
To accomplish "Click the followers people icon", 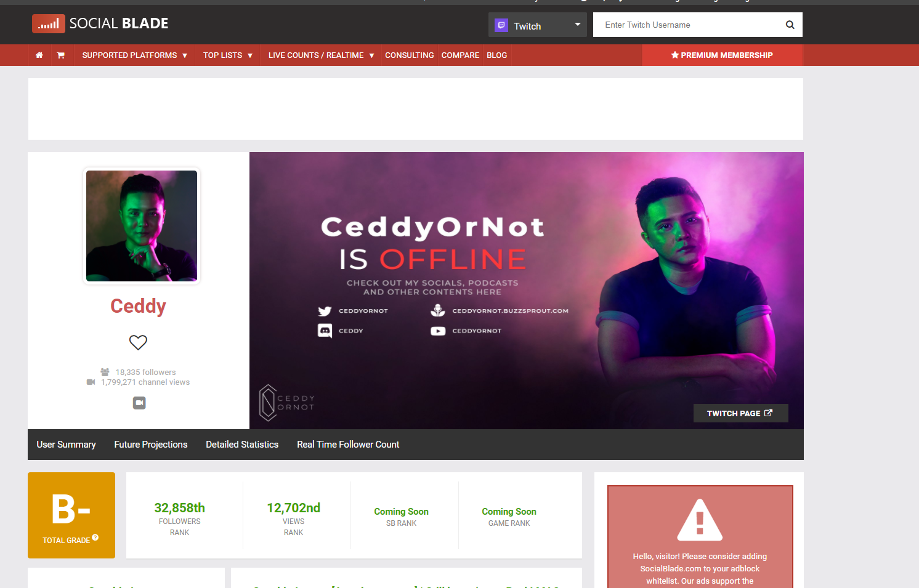I will [x=105, y=372].
